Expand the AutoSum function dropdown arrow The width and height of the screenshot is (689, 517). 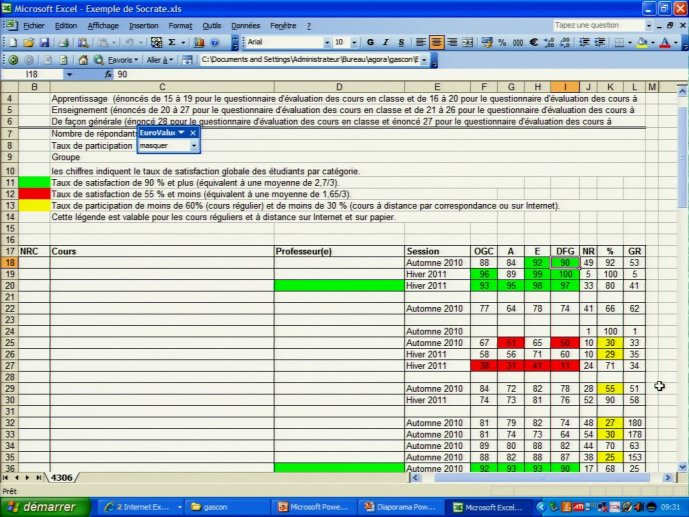(183, 43)
